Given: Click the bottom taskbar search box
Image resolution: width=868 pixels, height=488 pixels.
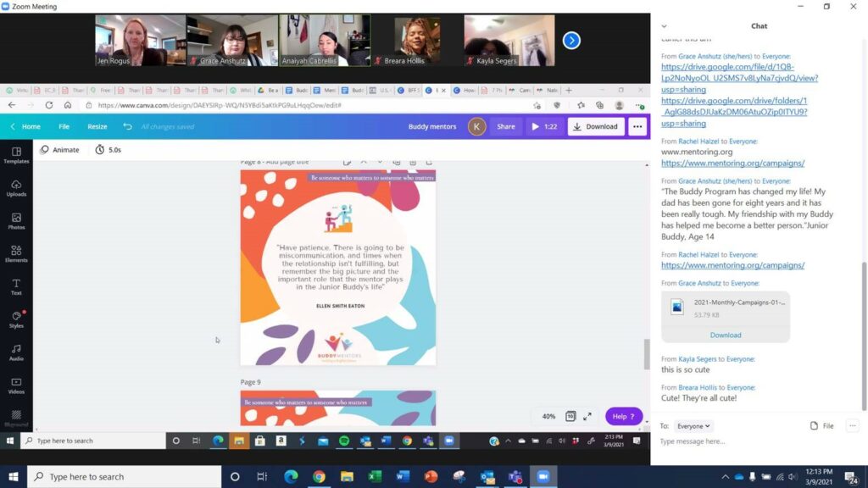Looking at the screenshot, I should coord(124,476).
